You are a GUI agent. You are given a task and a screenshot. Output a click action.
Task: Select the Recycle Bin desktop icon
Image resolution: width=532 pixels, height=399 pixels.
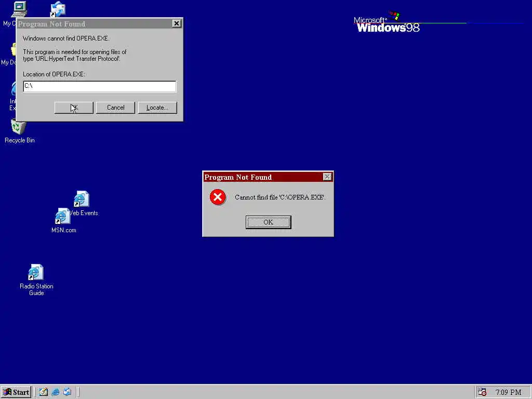tap(19, 131)
